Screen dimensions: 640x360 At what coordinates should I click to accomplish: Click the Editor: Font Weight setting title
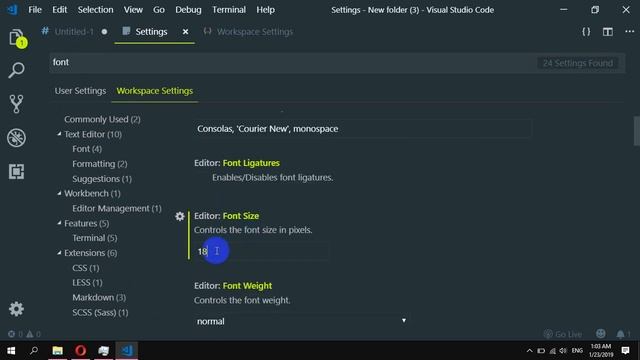coord(233,286)
